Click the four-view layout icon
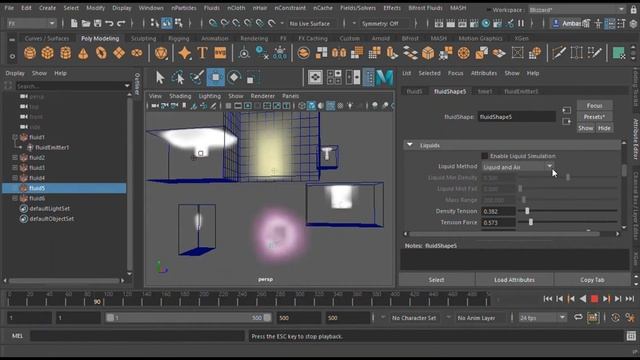The image size is (640, 360). (x=334, y=77)
